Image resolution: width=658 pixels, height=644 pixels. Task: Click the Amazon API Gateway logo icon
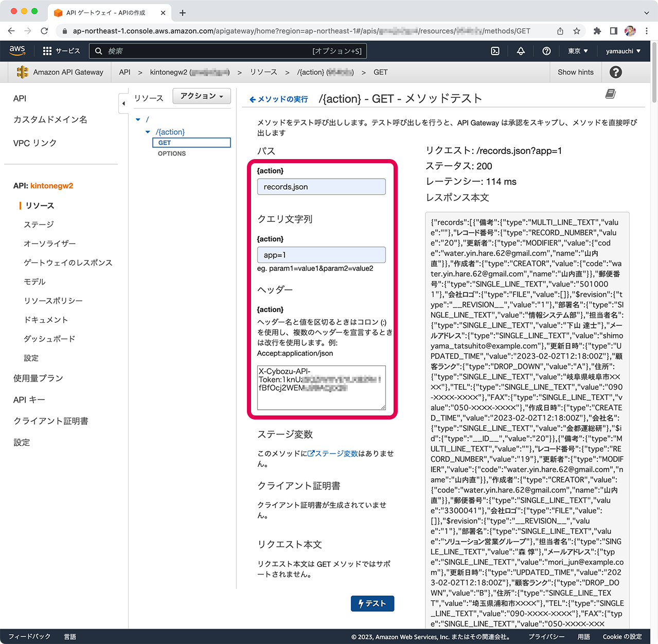(23, 72)
